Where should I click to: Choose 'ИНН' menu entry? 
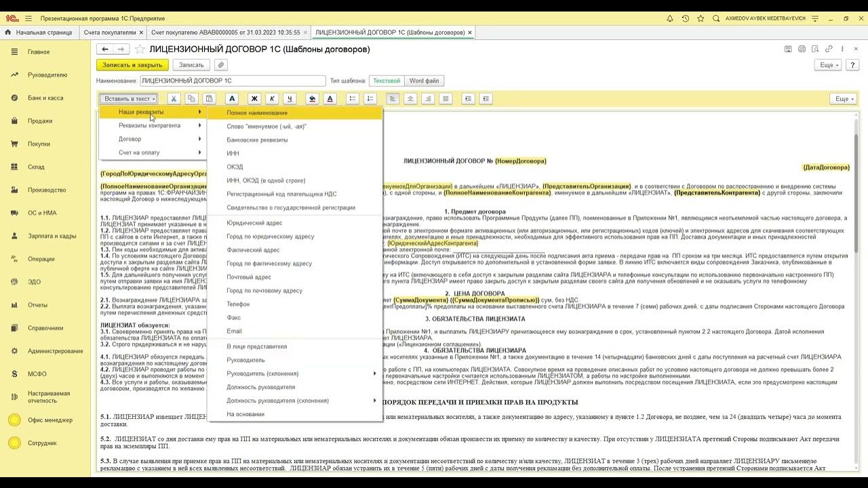point(294,153)
